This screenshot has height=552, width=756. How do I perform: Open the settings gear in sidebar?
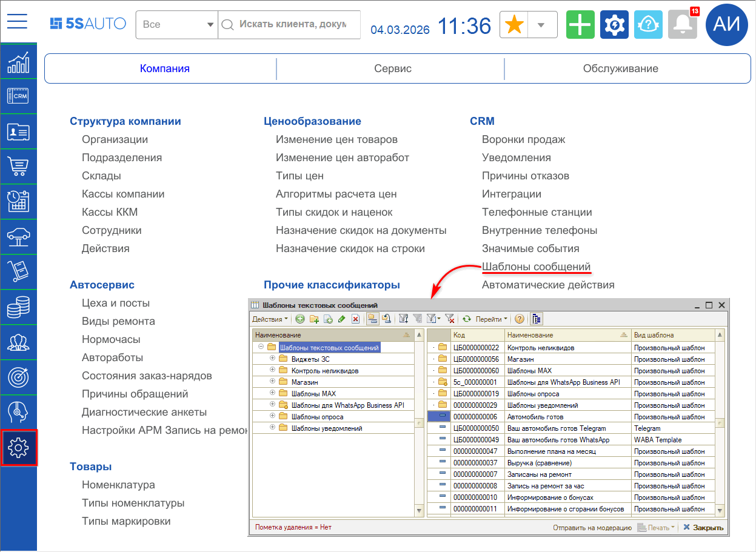pos(19,448)
